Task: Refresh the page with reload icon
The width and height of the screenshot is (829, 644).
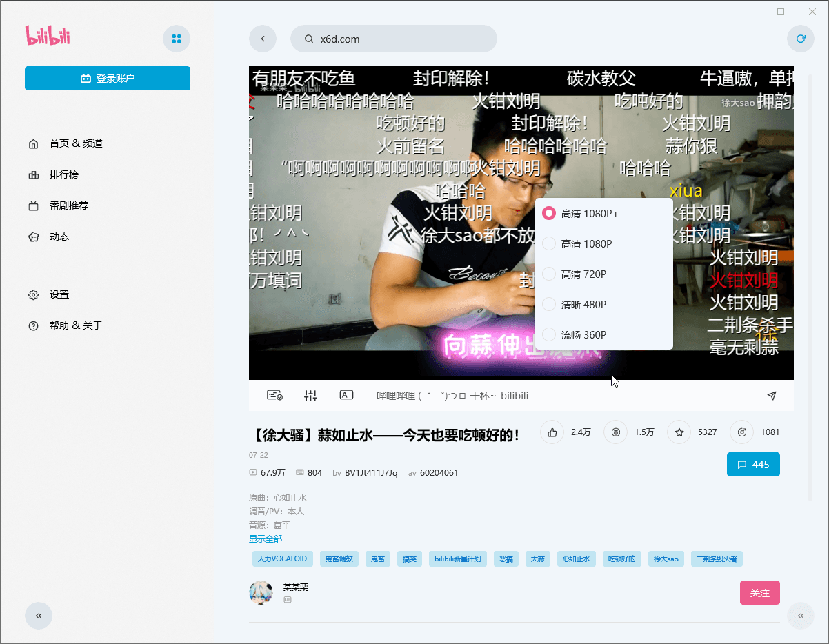Action: pyautogui.click(x=800, y=39)
